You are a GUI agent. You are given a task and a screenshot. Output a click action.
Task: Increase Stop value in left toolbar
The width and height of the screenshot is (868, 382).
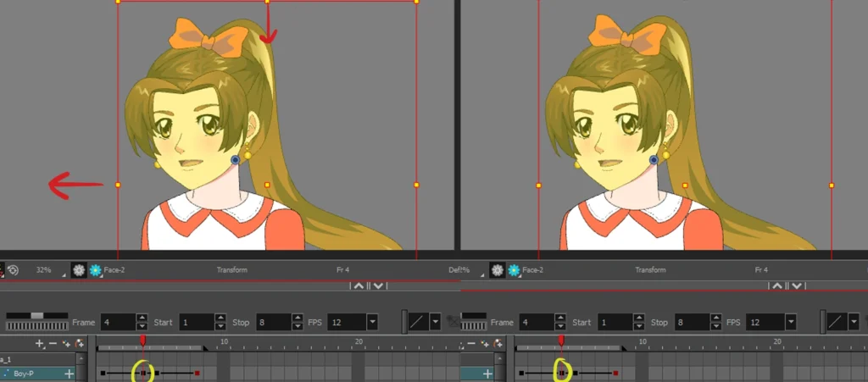[298, 318]
